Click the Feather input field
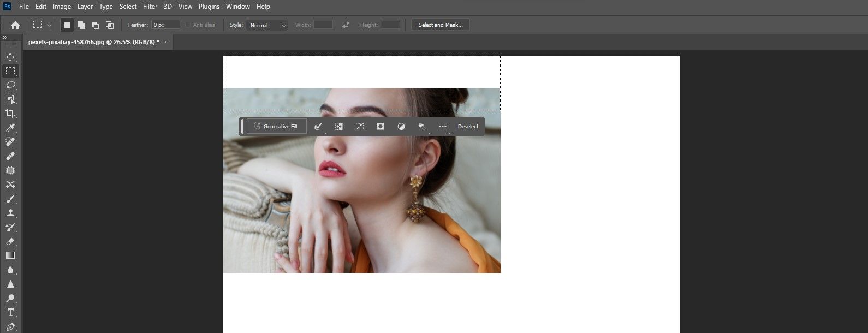The width and height of the screenshot is (868, 333). [166, 25]
